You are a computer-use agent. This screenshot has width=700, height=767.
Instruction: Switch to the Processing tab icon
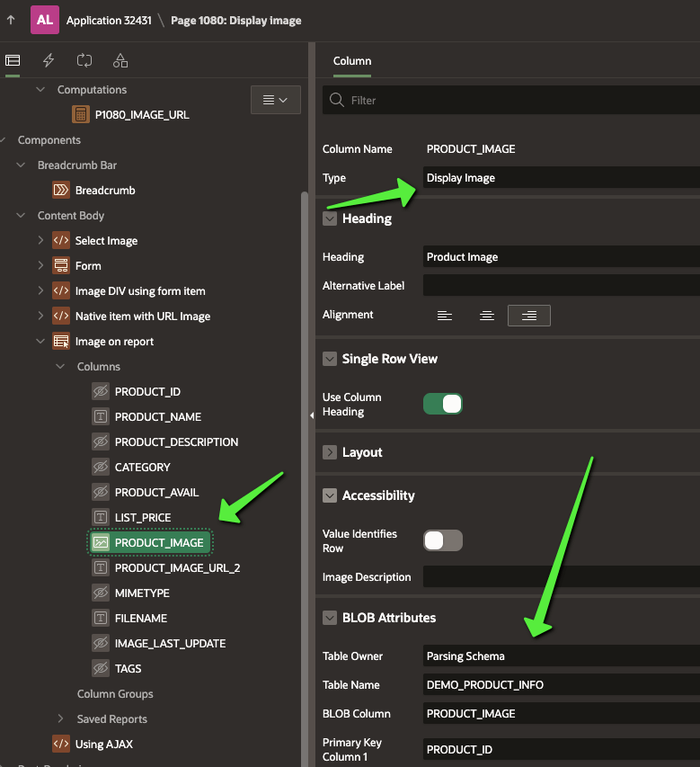point(84,60)
